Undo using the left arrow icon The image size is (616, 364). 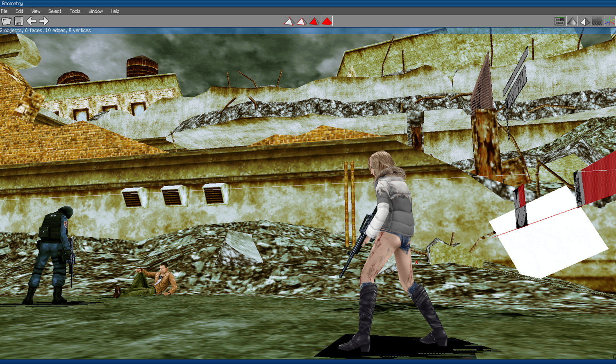click(x=31, y=21)
